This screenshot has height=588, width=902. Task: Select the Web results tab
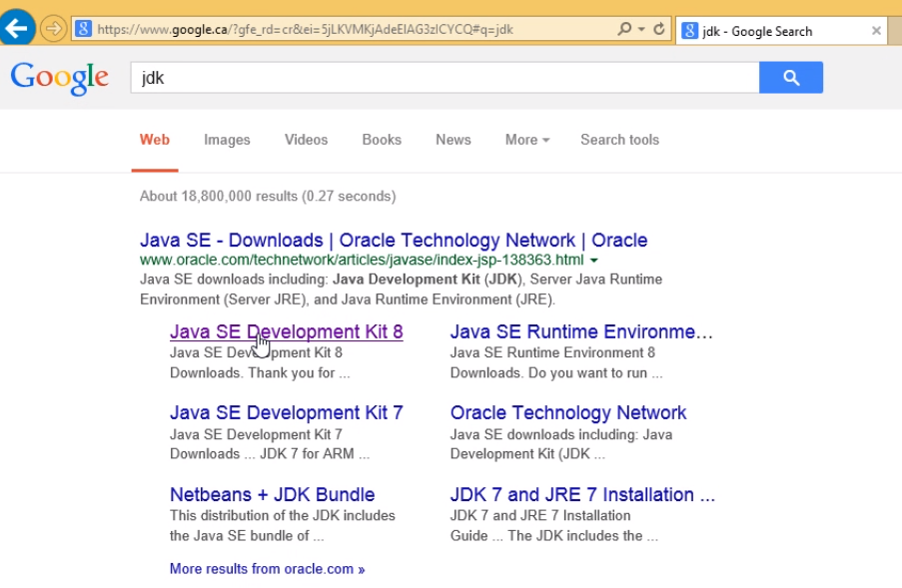[154, 140]
